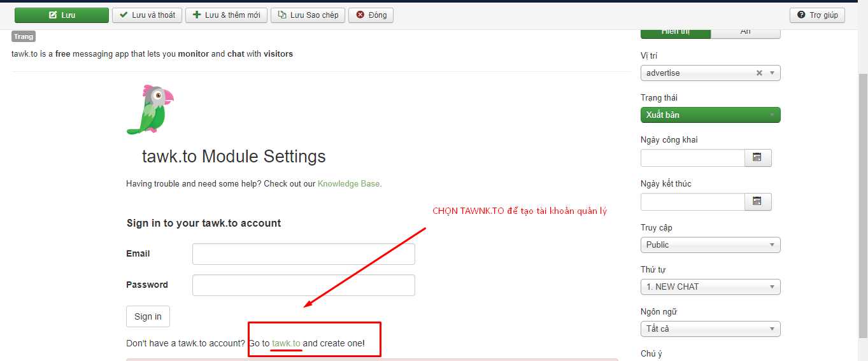This screenshot has height=361, width=868.
Task: Click the tawk.to parrot logo
Action: coord(150,110)
